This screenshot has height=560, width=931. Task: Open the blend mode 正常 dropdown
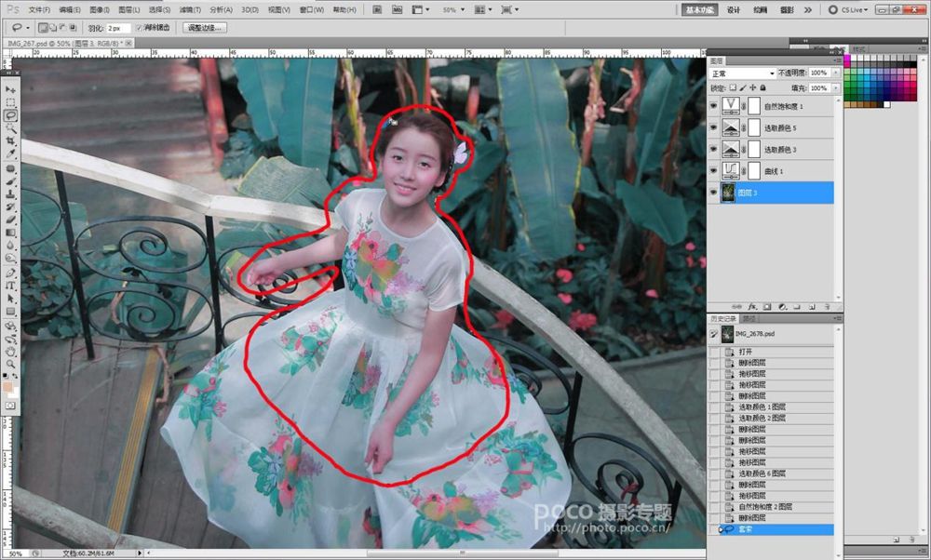[743, 73]
